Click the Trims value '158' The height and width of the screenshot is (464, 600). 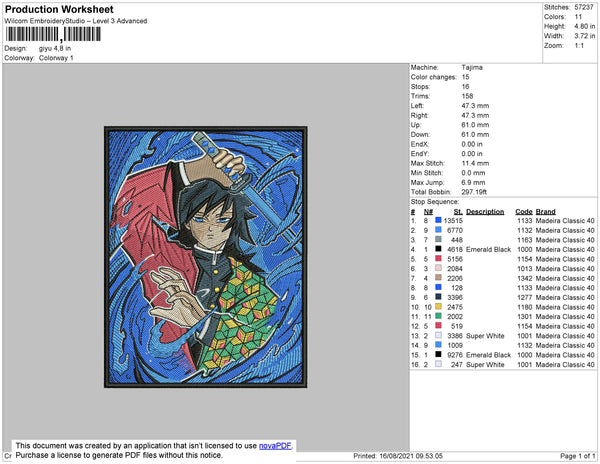tap(467, 96)
